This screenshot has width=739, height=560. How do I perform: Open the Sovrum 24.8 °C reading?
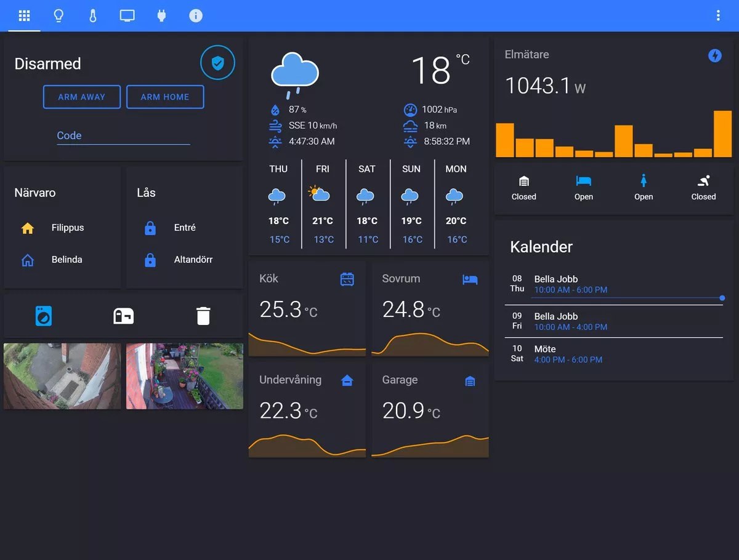[x=411, y=310]
